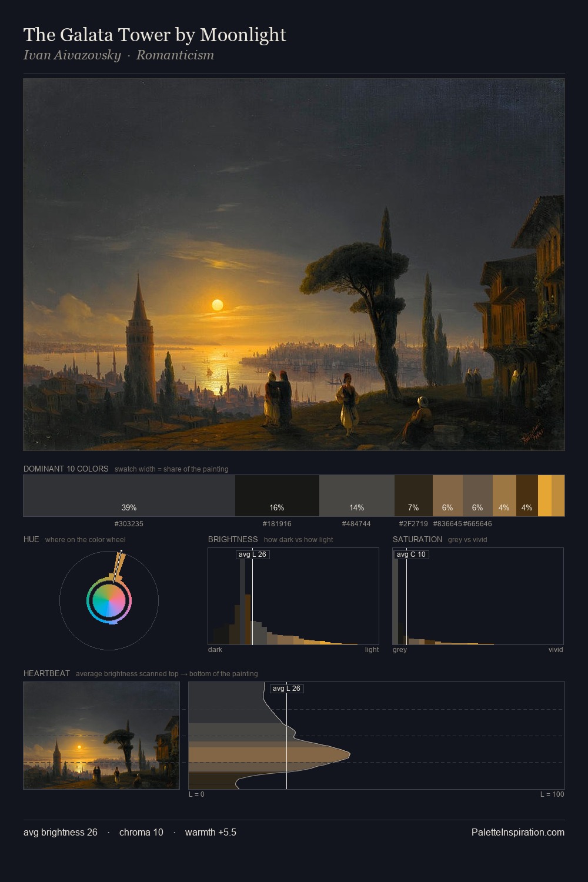This screenshot has width=588, height=882.
Task: Click the "chroma 10" footer stat
Action: click(141, 832)
